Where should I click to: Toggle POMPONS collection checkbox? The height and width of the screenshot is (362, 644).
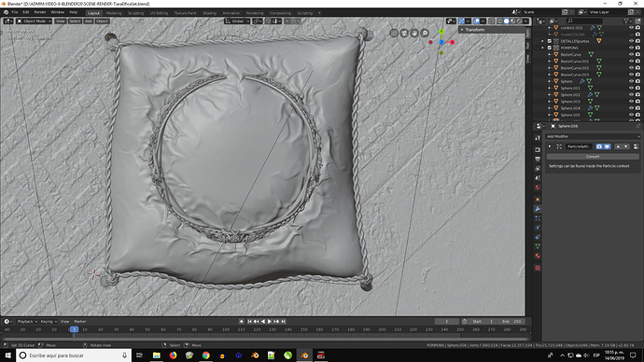[x=550, y=48]
